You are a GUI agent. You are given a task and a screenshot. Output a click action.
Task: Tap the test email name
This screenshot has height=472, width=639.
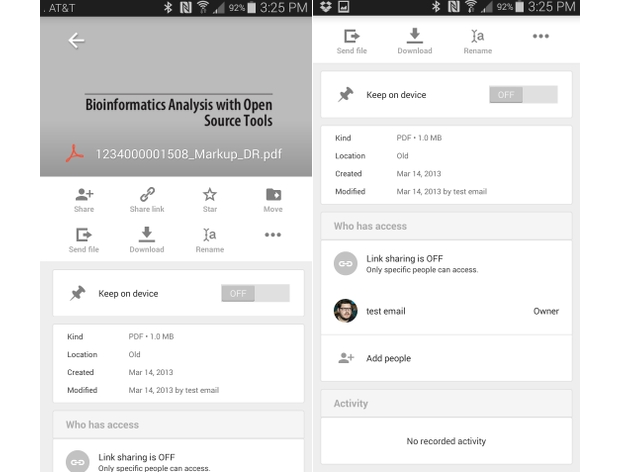[x=386, y=311]
